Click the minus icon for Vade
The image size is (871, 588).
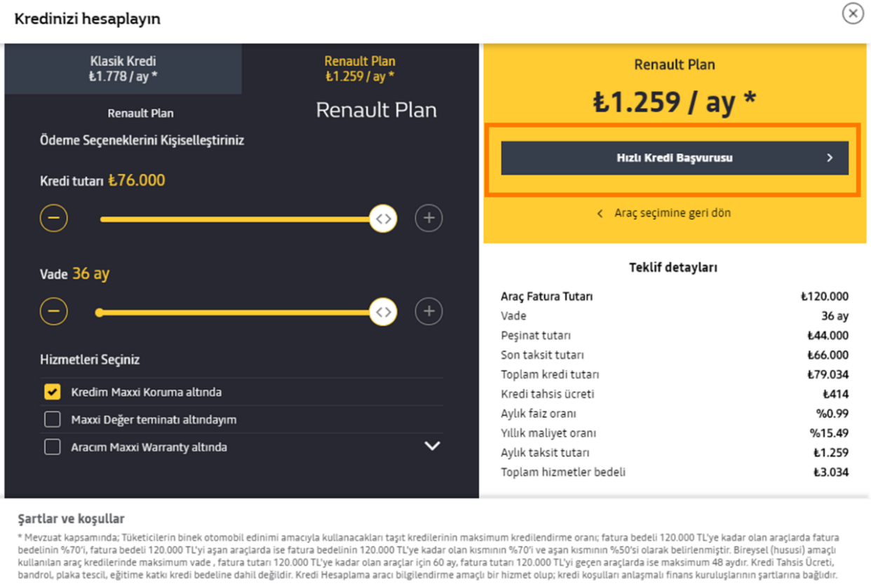tap(54, 311)
